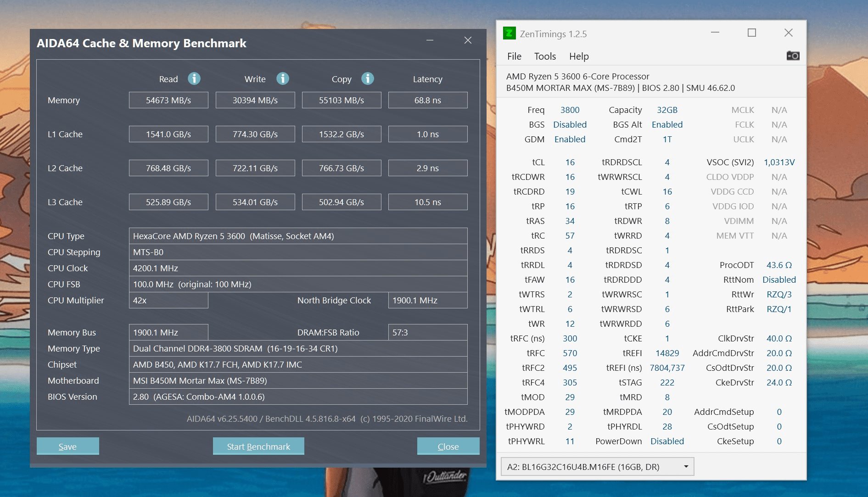868x497 pixels.
Task: Click the L1 Cache Write value 774.30 GB/s
Action: tap(255, 134)
